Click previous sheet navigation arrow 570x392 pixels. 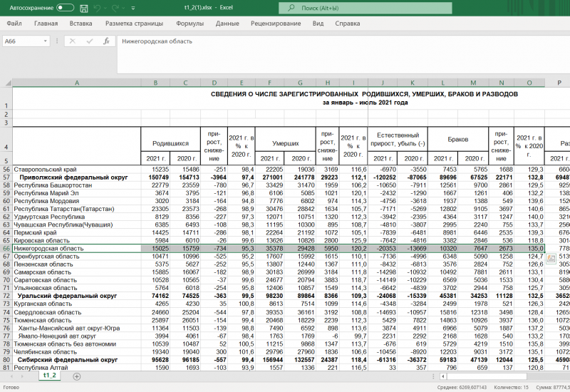point(11,376)
